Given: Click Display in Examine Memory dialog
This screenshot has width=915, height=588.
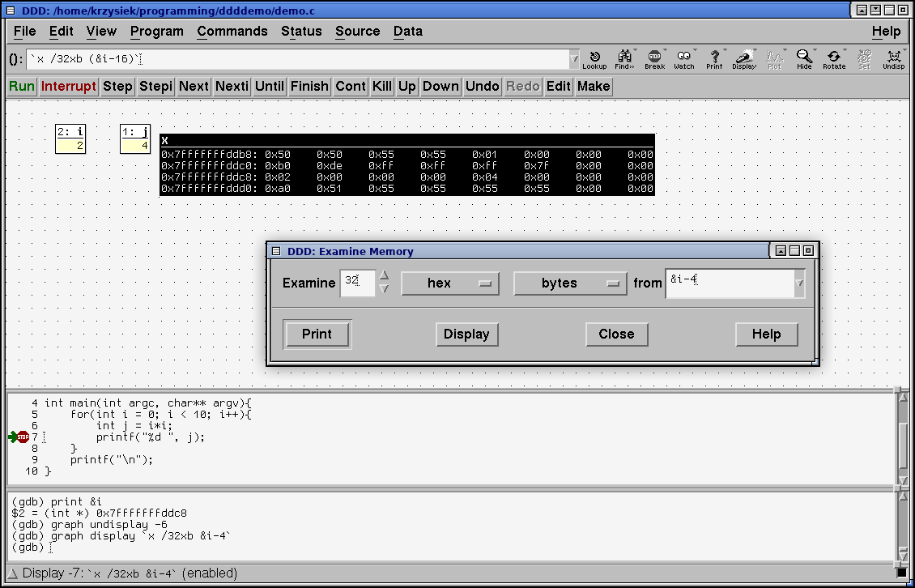Looking at the screenshot, I should tap(467, 334).
